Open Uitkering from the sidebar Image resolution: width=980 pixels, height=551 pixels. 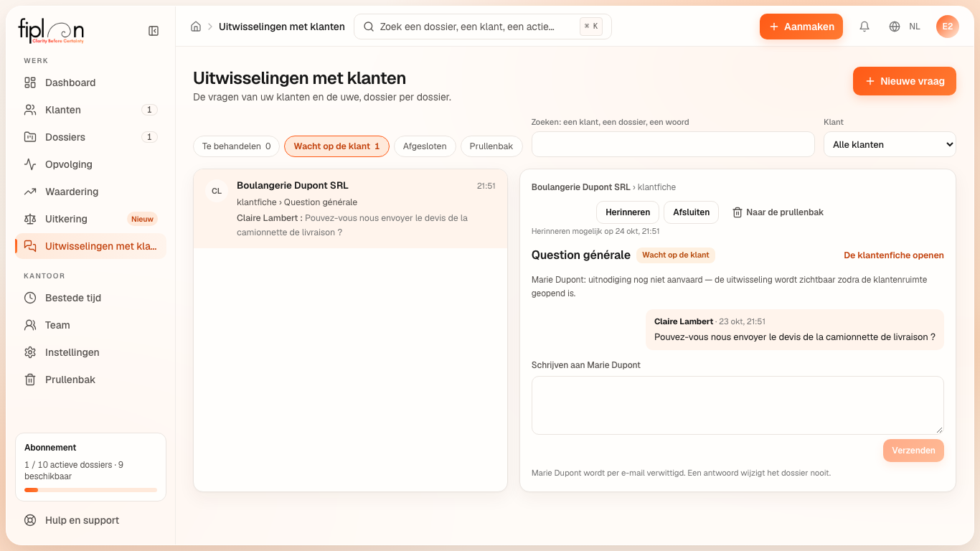pyautogui.click(x=90, y=219)
